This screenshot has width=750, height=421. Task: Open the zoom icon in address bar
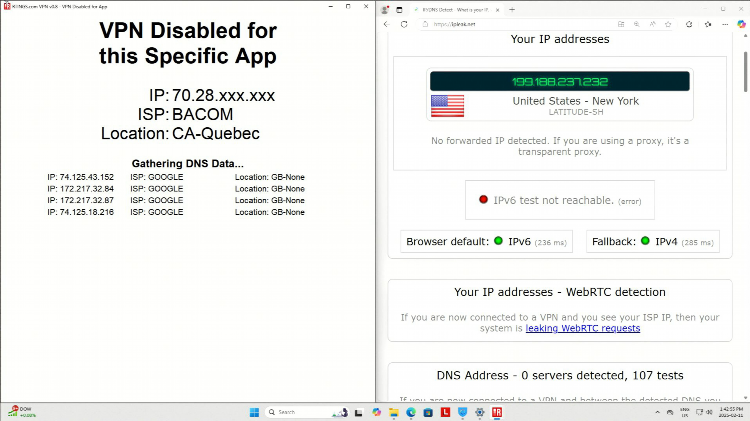[x=637, y=24]
